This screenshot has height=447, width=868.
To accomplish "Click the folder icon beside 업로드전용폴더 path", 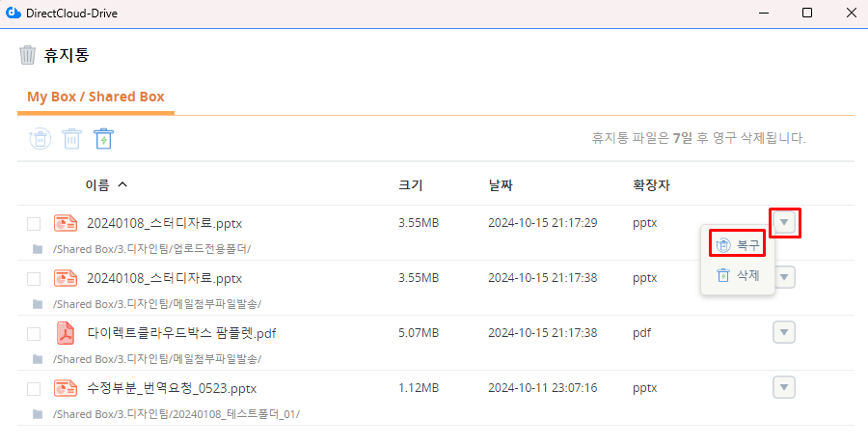I will 38,249.
